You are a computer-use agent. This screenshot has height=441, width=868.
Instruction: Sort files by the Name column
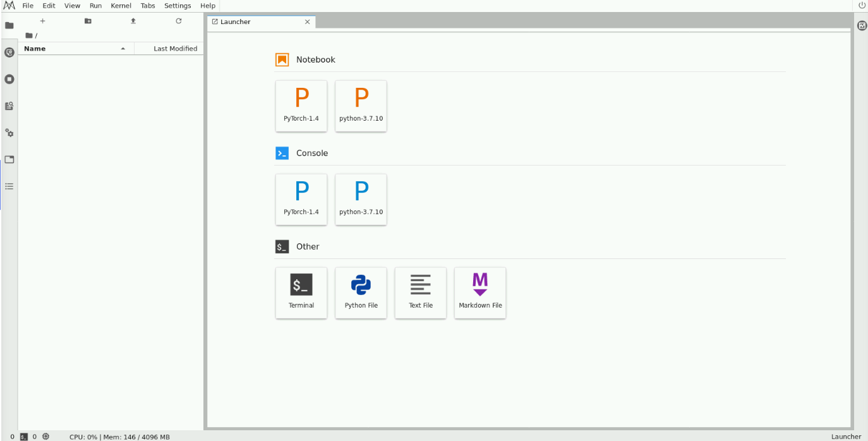[x=76, y=49]
